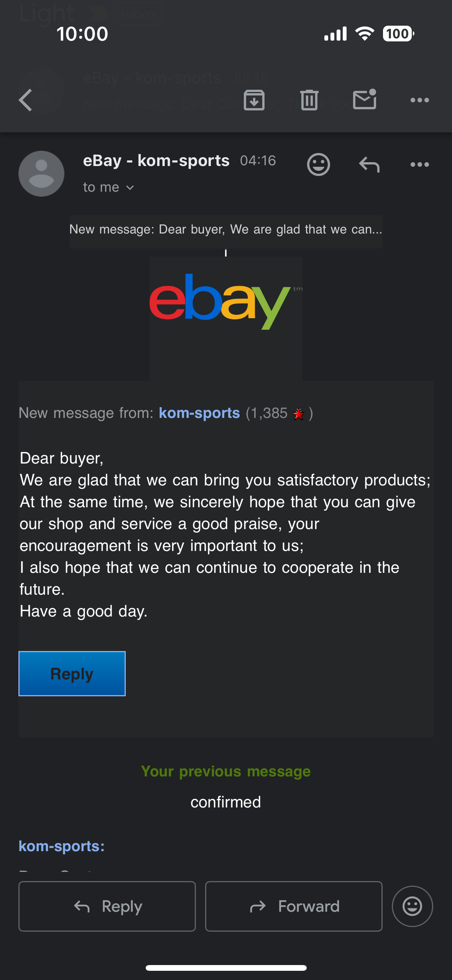452x980 pixels.
Task: Delete the email with the trash icon
Action: click(x=309, y=100)
